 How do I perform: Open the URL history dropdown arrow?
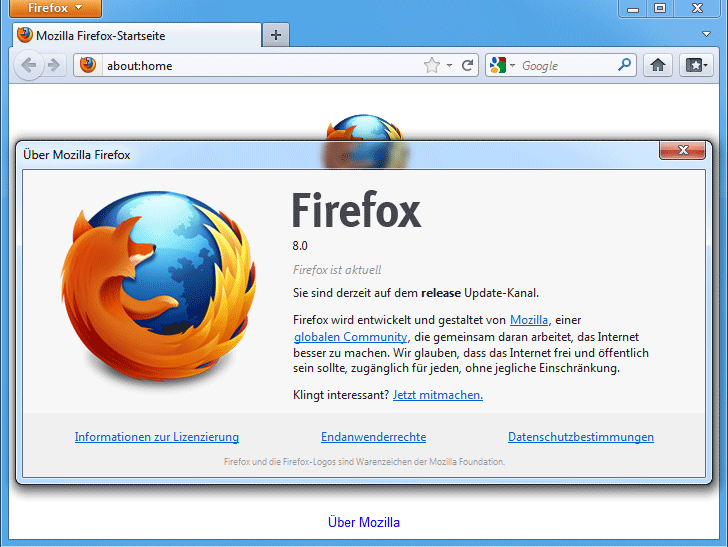point(449,65)
